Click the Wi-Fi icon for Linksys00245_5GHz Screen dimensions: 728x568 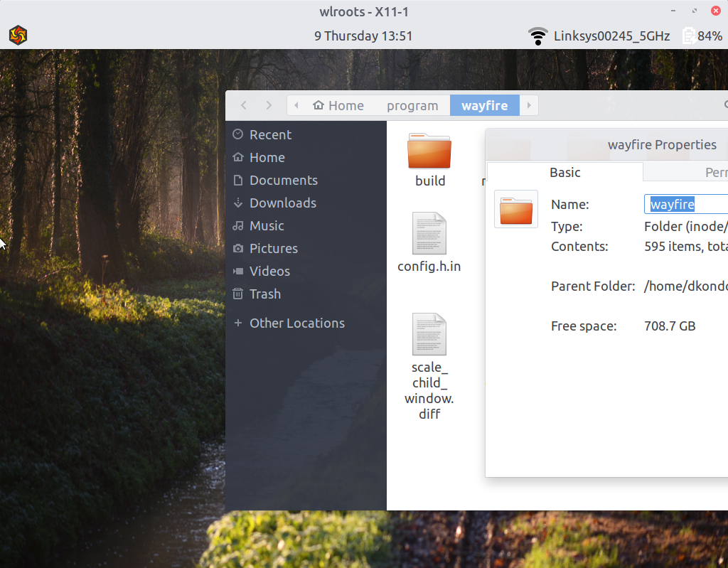click(x=538, y=35)
